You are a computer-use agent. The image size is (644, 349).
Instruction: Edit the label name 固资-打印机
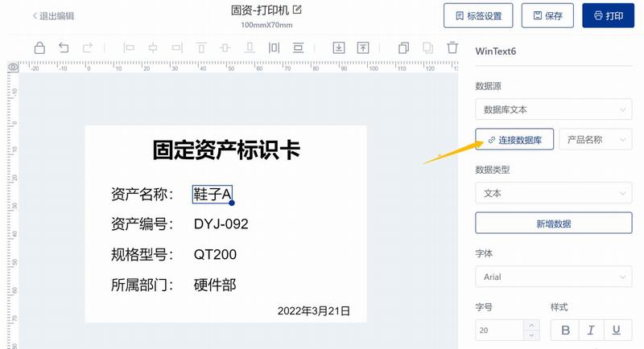click(297, 10)
